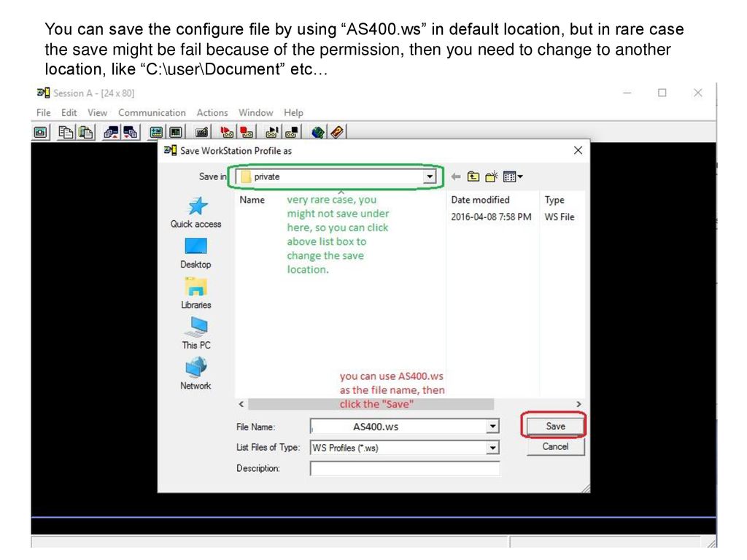Open the view options dropdown arrow

click(520, 176)
